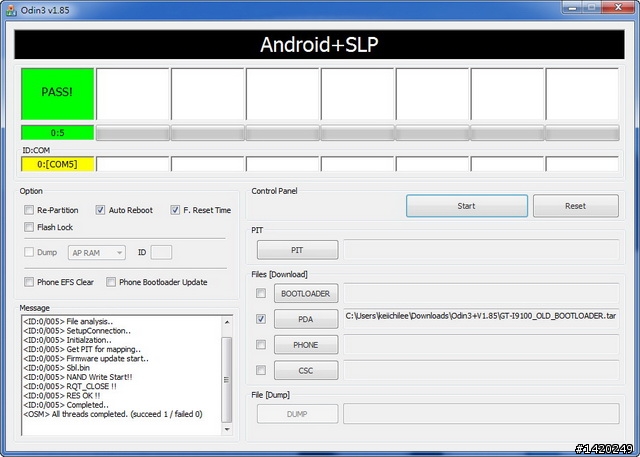Click the DUMP button
This screenshot has width=640, height=457.
(x=298, y=414)
